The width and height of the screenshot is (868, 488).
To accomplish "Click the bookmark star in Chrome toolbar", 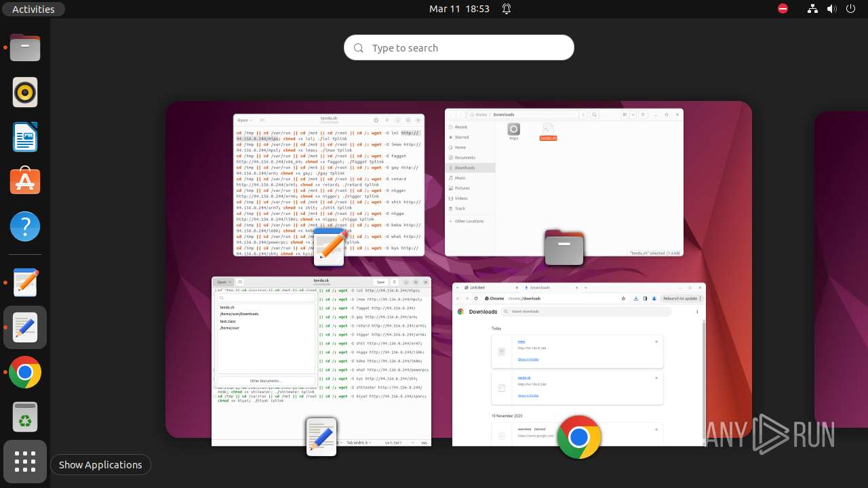I will pyautogui.click(x=623, y=298).
